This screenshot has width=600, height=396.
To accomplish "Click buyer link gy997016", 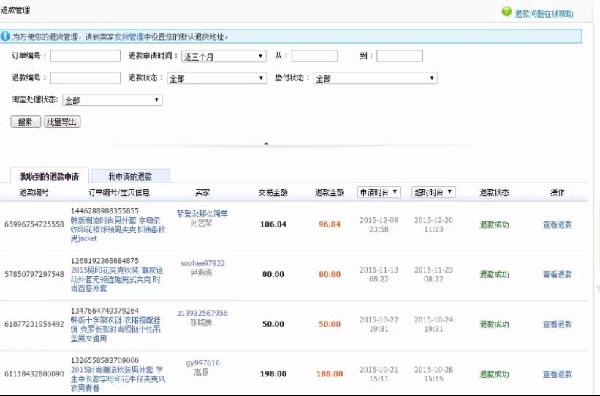I will [x=202, y=363].
